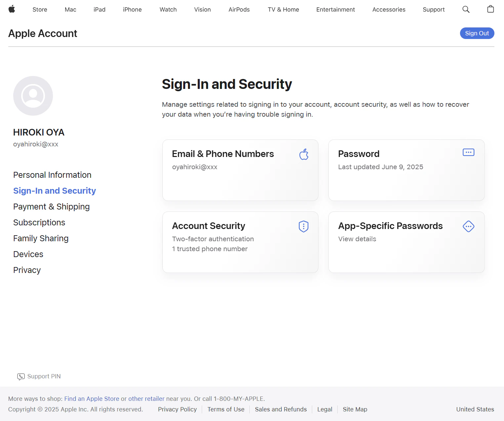
Task: Select Sign-In and Security in sidebar
Action: pyautogui.click(x=55, y=191)
